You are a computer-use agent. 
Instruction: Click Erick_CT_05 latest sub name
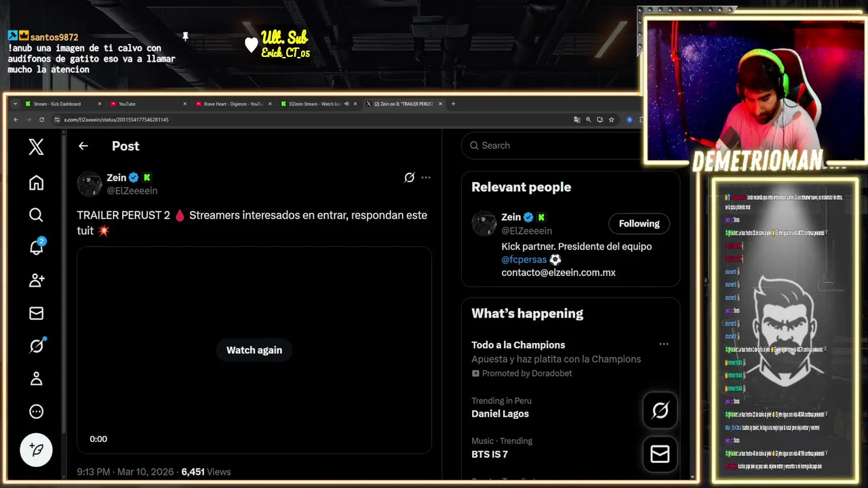285,53
